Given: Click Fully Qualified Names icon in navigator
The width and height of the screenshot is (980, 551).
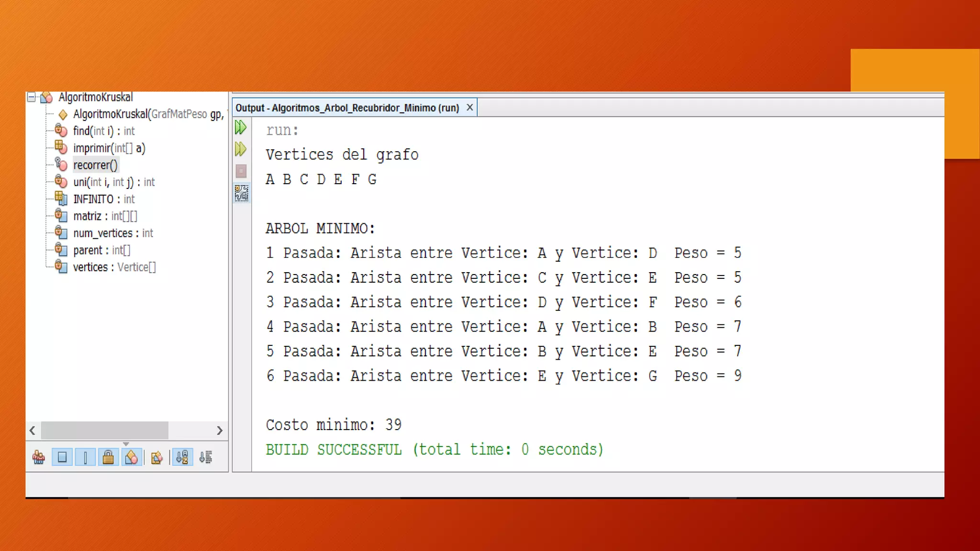Looking at the screenshot, I should coord(156,458).
